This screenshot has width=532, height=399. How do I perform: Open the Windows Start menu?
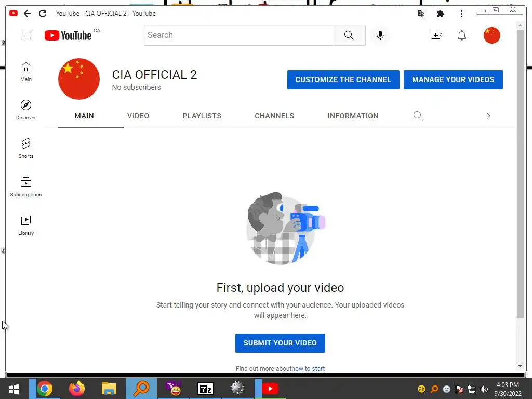(14, 389)
